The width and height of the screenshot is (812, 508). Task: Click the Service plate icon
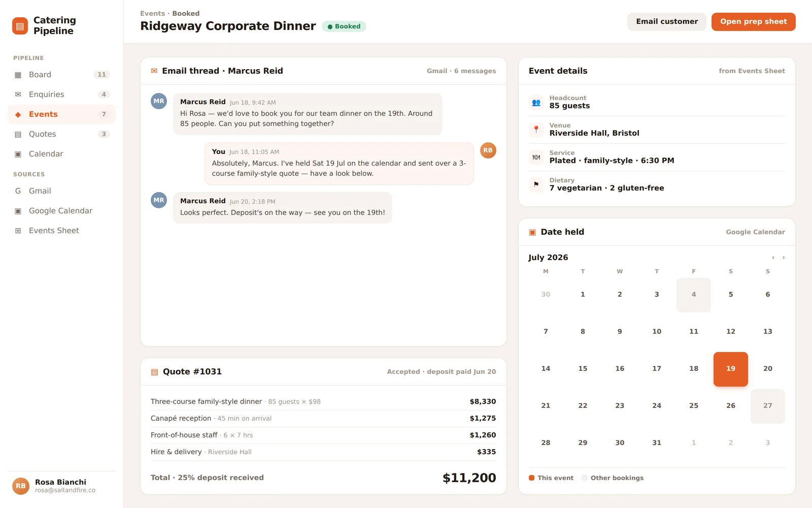pyautogui.click(x=536, y=157)
